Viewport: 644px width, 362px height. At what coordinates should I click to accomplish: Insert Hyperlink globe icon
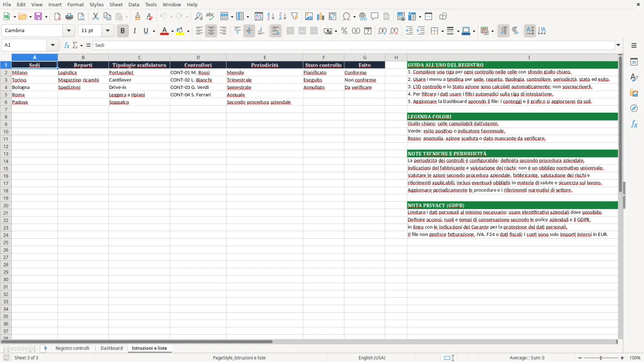pos(363,17)
